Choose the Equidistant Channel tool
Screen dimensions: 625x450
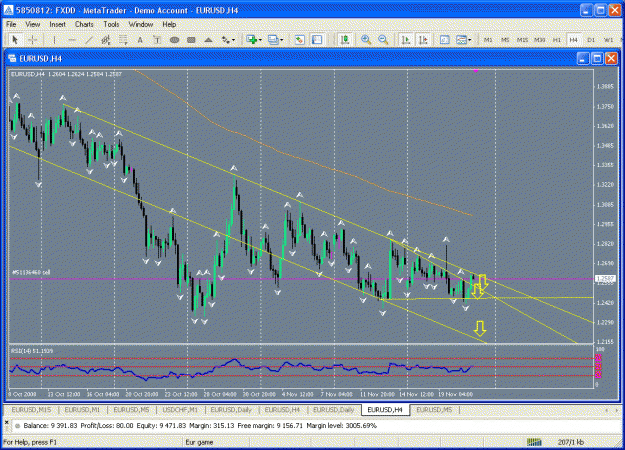[x=106, y=39]
